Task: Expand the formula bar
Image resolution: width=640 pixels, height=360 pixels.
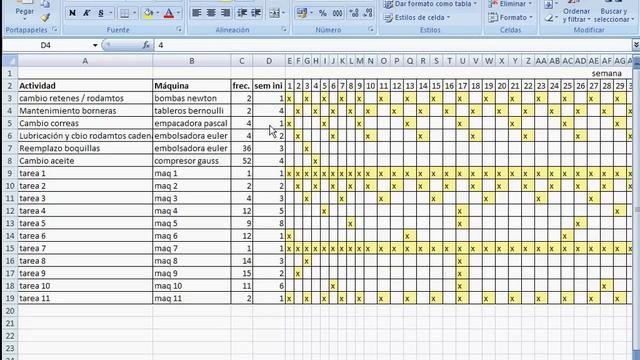Action: click(x=636, y=45)
